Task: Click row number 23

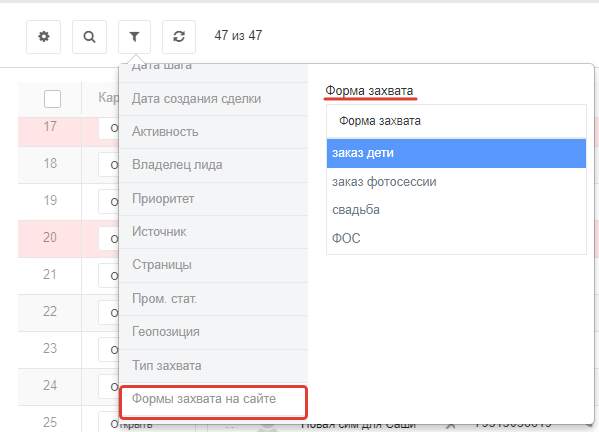Action: click(50, 348)
